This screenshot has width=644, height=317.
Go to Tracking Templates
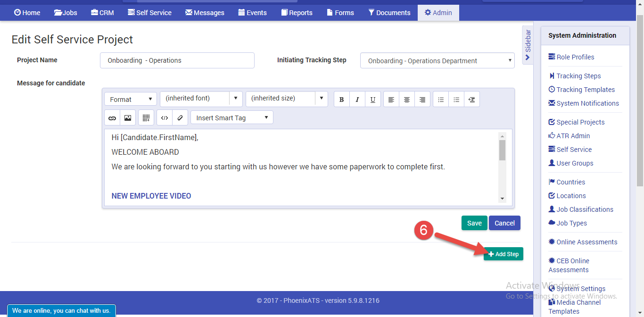coord(582,90)
